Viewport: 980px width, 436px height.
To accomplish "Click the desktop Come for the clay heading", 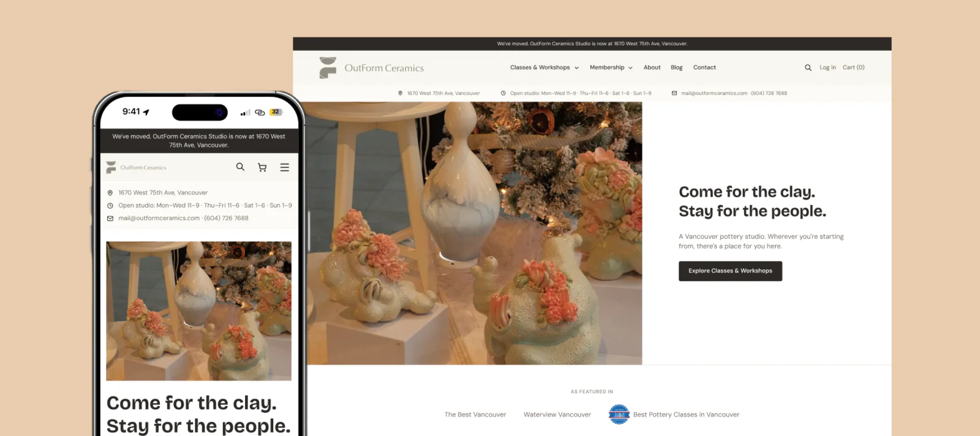I will coord(747,192).
